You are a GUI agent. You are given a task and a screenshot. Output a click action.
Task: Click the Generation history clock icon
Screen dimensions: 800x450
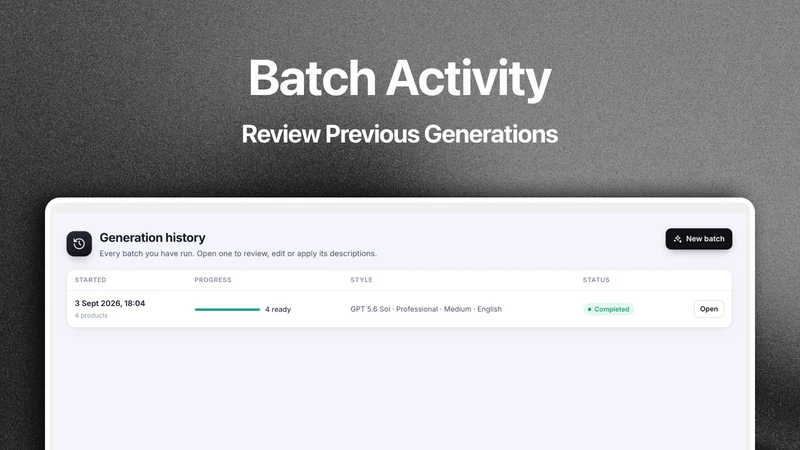(79, 244)
